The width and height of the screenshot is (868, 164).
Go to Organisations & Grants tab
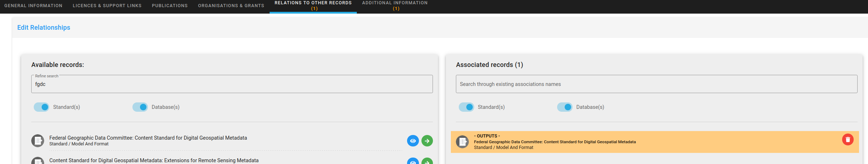[231, 6]
